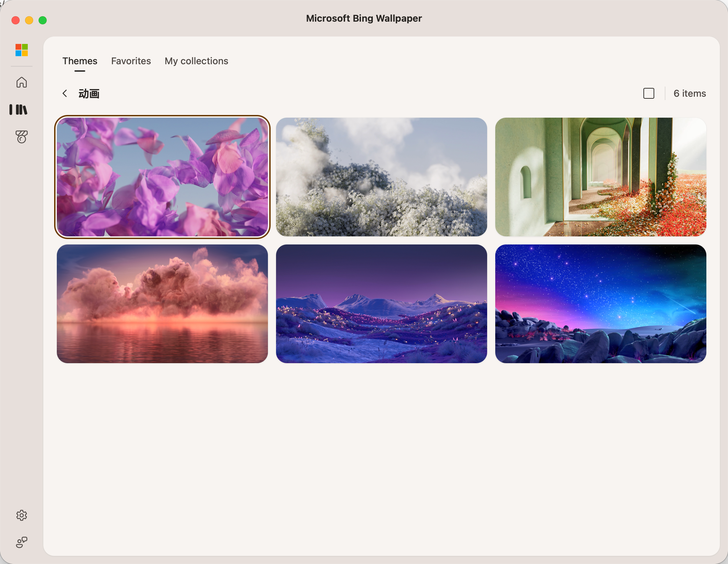728x564 pixels.
Task: Click the 动画 theme title
Action: point(89,94)
